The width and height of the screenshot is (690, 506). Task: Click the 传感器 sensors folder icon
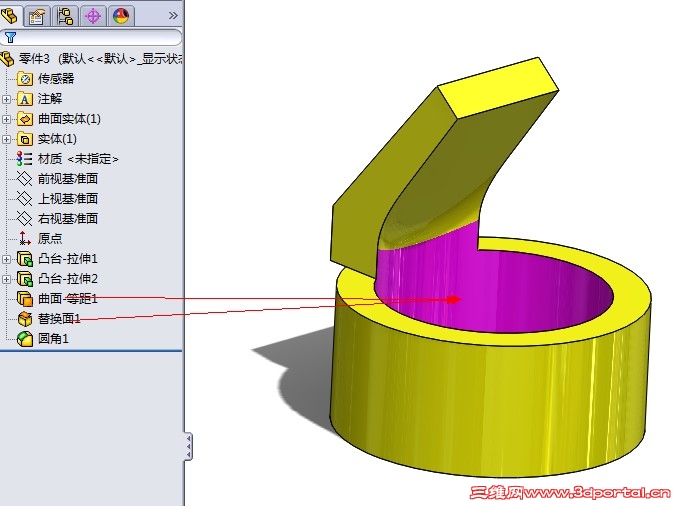pos(25,79)
